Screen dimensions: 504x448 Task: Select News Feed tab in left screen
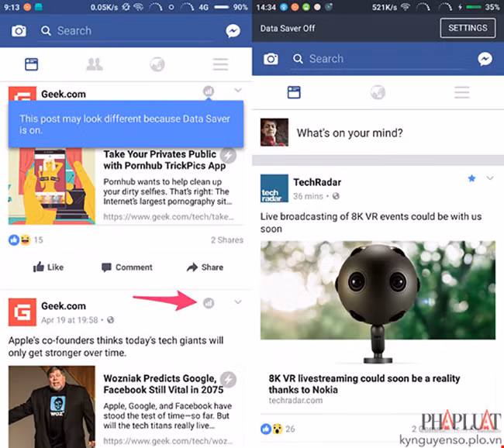tap(32, 64)
